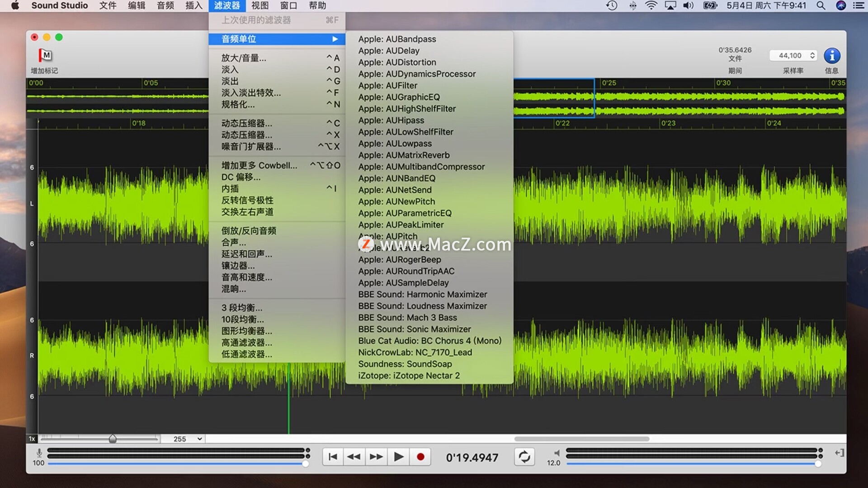Viewport: 868px width, 488px height.
Task: Adjust the horizontal zoom slider thumb
Action: (113, 439)
